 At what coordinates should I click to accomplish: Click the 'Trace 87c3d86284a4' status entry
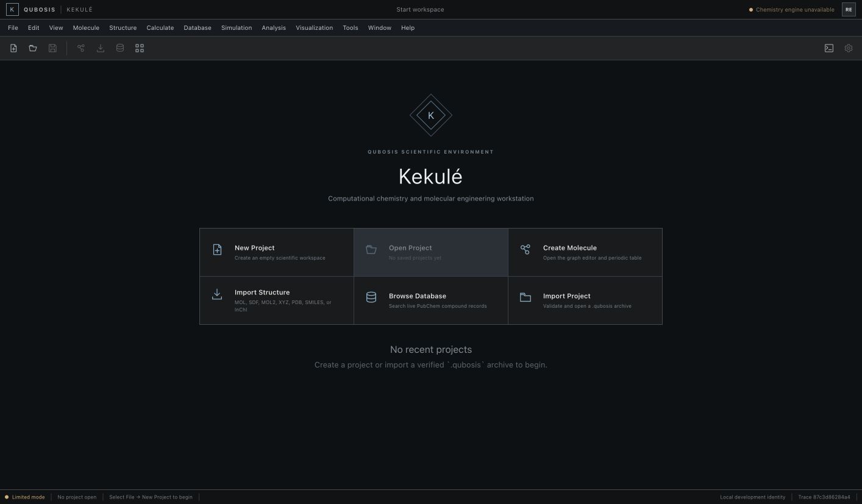pyautogui.click(x=824, y=497)
